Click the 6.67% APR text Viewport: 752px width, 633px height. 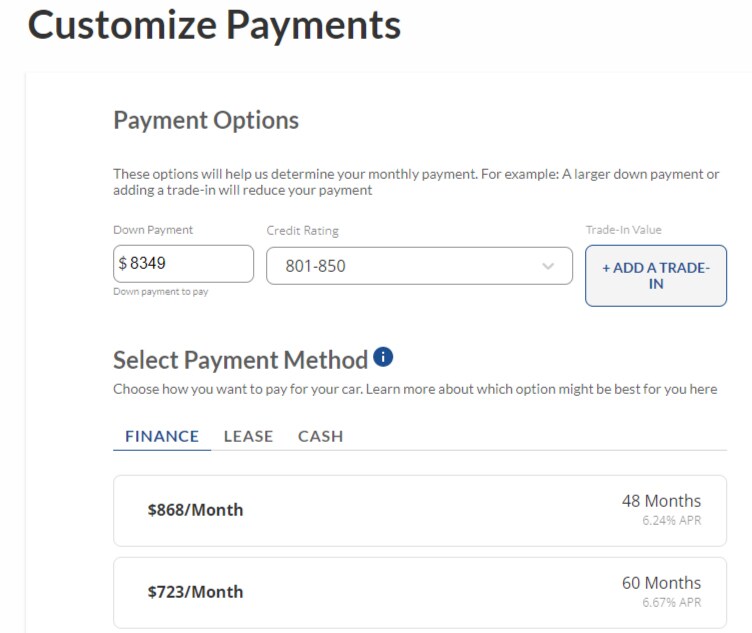pyautogui.click(x=671, y=602)
